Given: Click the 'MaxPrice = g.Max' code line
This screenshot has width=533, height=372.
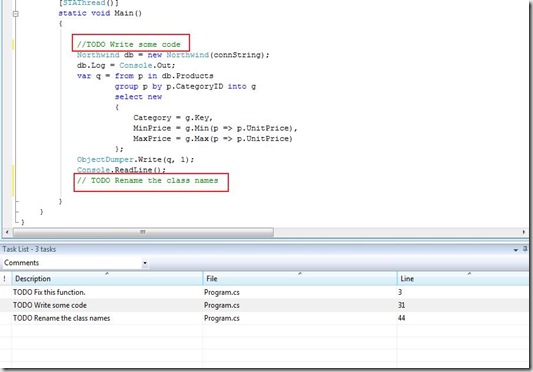Looking at the screenshot, I should [213, 139].
